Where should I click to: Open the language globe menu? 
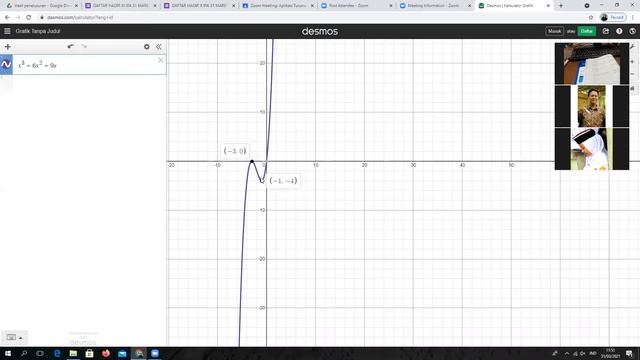pyautogui.click(x=632, y=31)
